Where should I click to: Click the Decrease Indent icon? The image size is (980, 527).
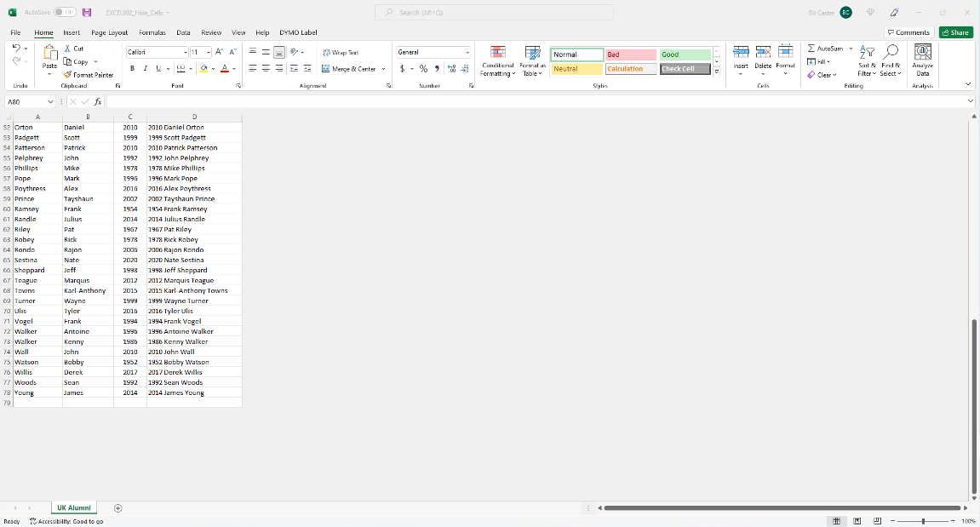tap(294, 69)
